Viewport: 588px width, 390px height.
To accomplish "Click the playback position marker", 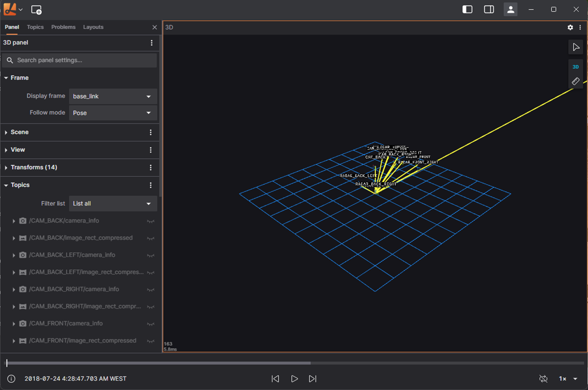I will (x=7, y=363).
